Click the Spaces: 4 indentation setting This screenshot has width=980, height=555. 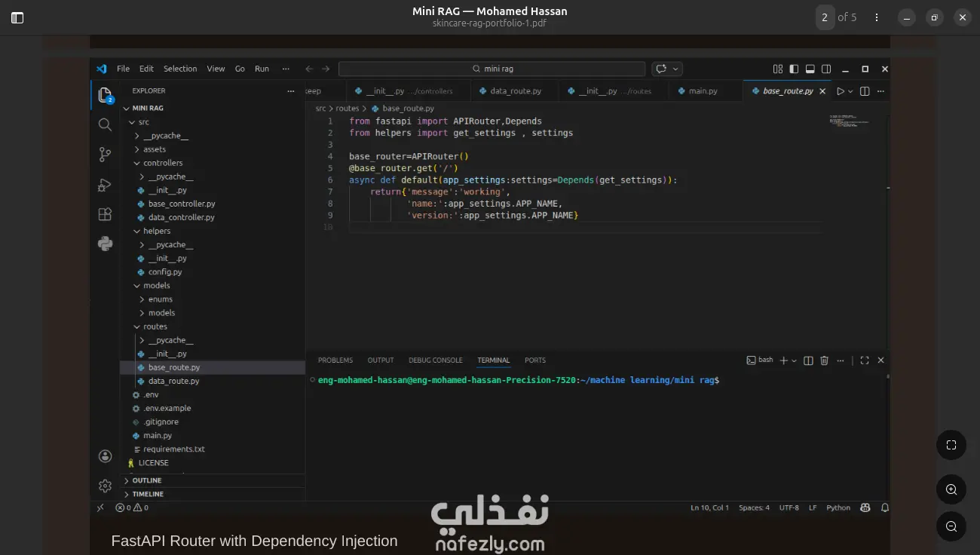pyautogui.click(x=754, y=507)
